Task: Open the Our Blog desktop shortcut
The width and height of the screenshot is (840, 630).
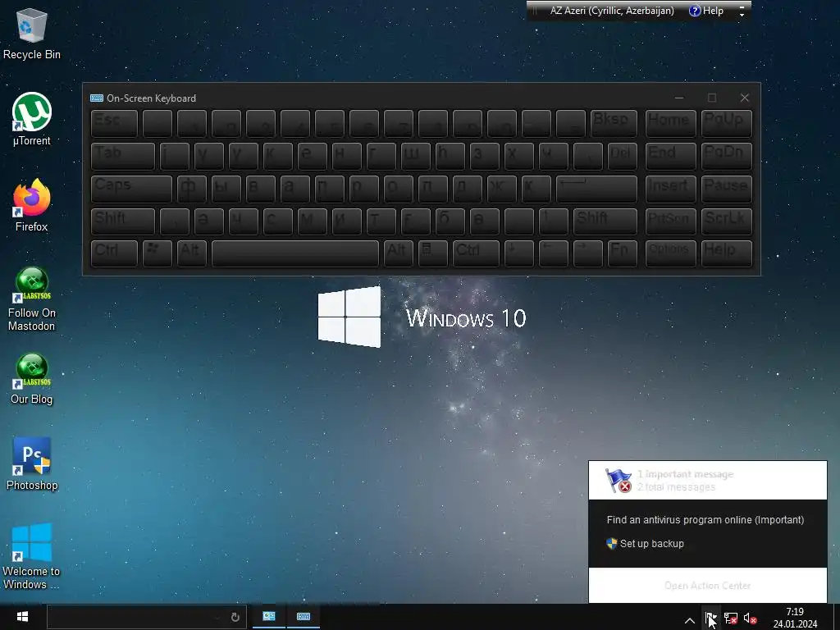Action: [x=32, y=379]
